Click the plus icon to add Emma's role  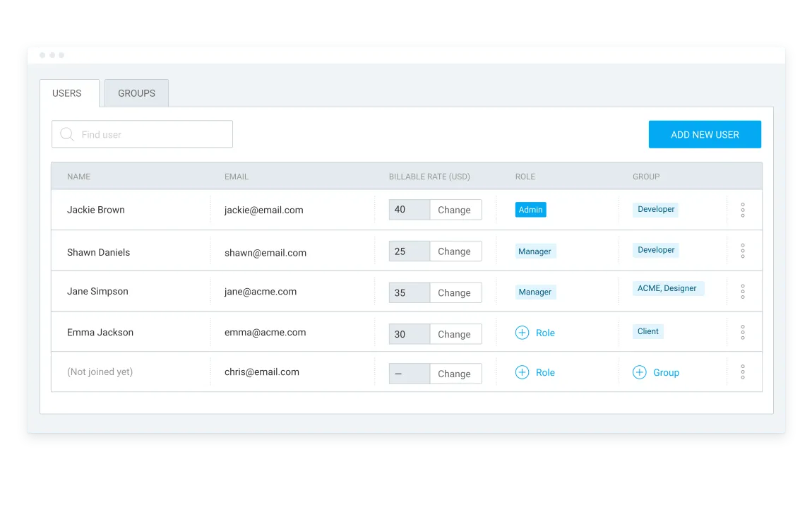pyautogui.click(x=522, y=333)
